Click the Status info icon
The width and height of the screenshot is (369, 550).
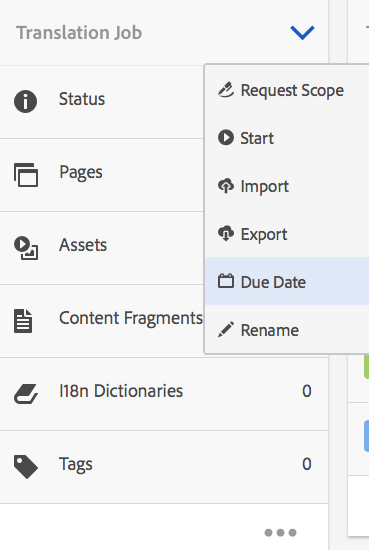pyautogui.click(x=25, y=101)
